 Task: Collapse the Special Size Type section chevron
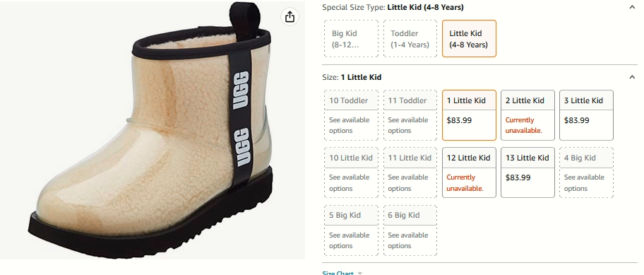pos(632,7)
